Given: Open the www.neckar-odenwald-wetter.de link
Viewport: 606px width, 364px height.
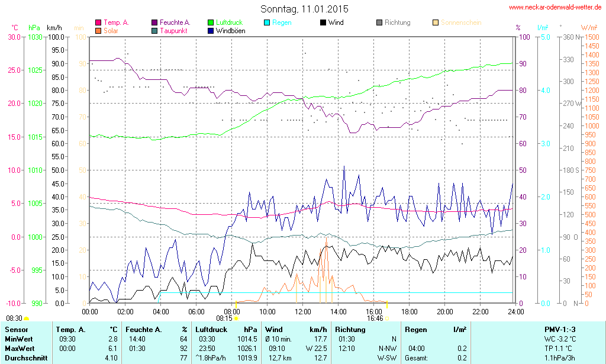Looking at the screenshot, I should tap(555, 7).
